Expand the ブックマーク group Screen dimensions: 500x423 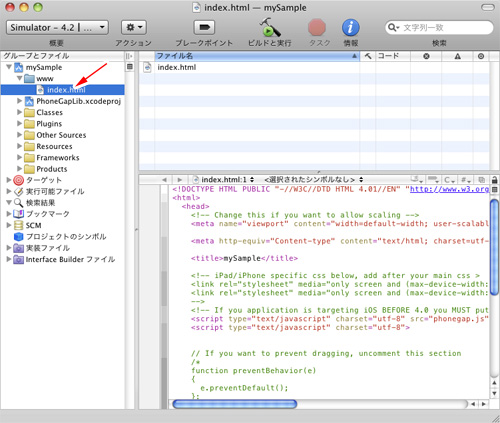pyautogui.click(x=9, y=214)
